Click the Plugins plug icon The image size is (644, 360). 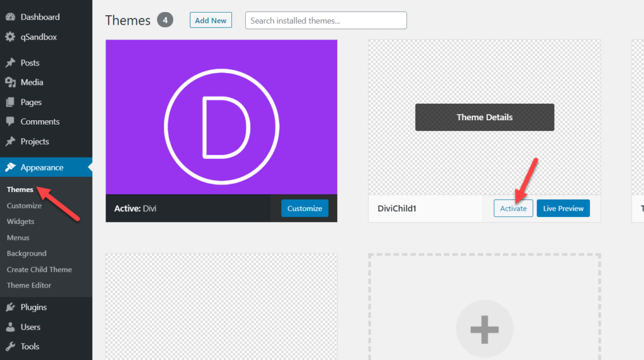tap(10, 307)
